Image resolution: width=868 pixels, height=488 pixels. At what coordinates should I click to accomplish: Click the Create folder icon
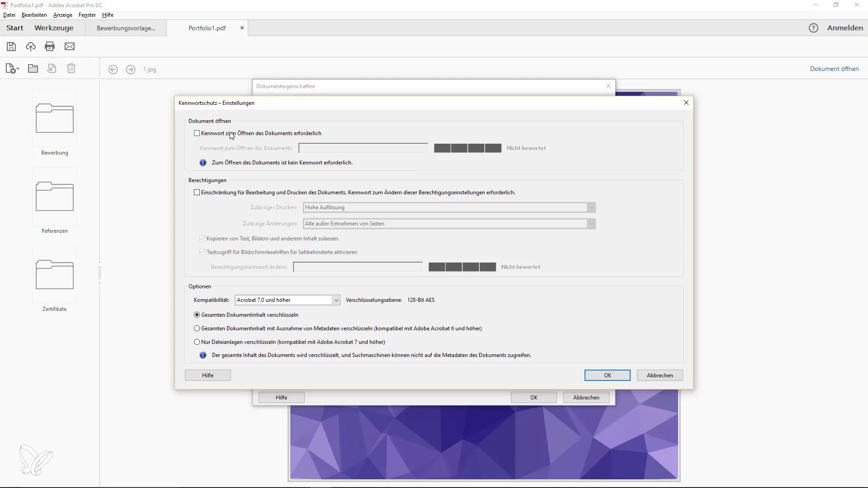click(x=33, y=69)
